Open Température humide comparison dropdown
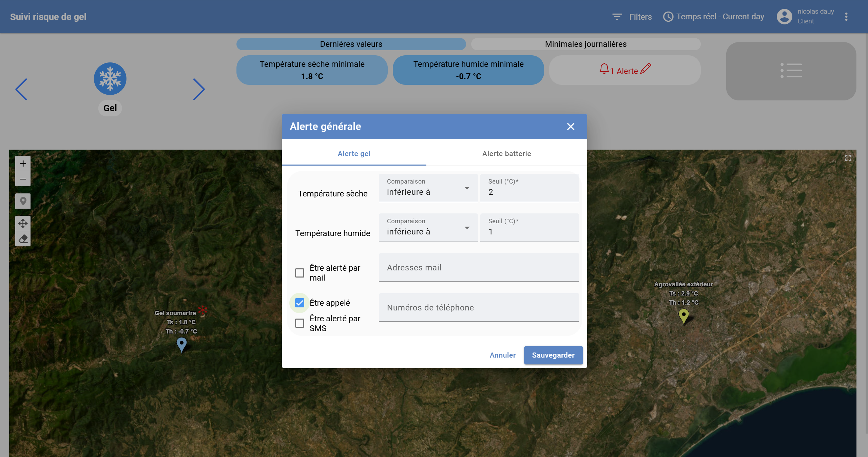 click(x=428, y=228)
